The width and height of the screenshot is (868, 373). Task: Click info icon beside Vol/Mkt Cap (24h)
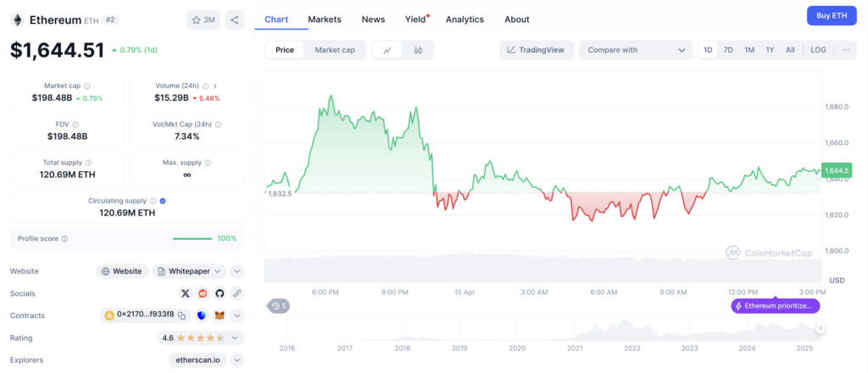pos(218,125)
